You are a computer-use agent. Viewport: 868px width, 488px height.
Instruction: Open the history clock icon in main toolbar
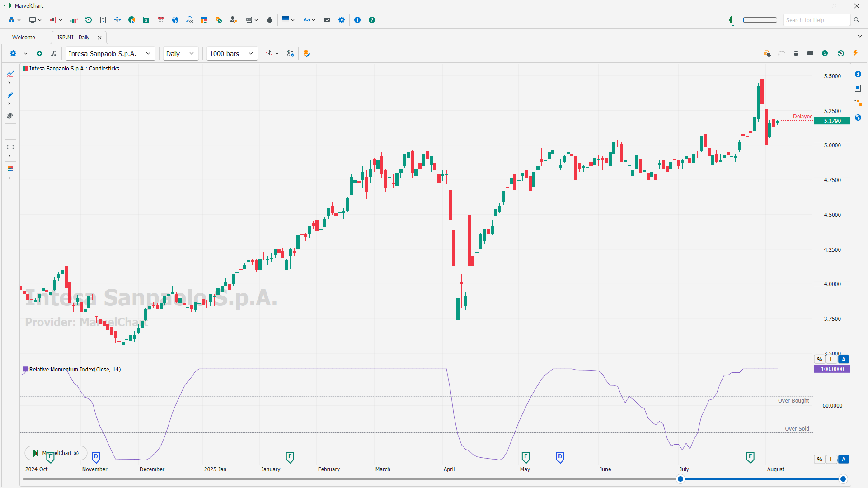[89, 20]
